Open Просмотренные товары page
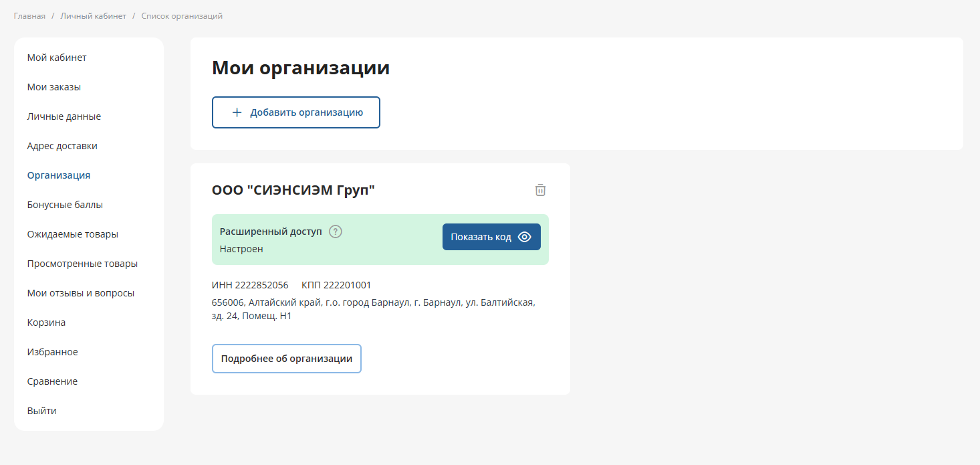Screen dimensions: 980x465 click(82, 264)
